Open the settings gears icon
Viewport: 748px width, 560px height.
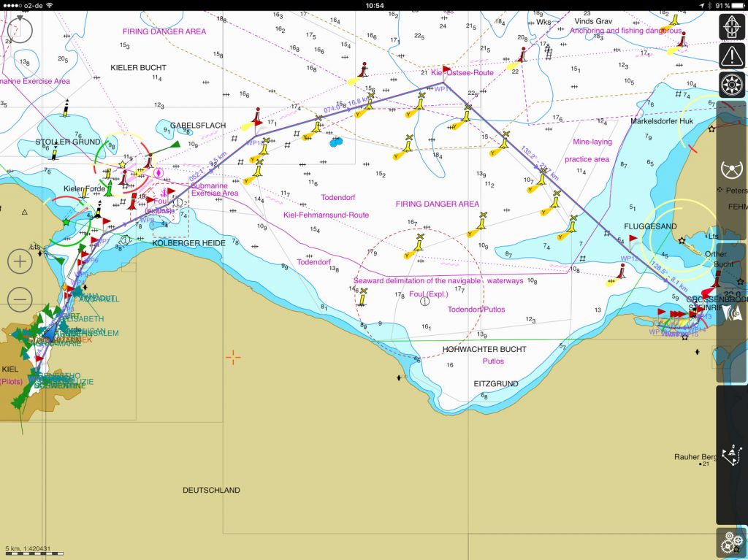[x=731, y=543]
